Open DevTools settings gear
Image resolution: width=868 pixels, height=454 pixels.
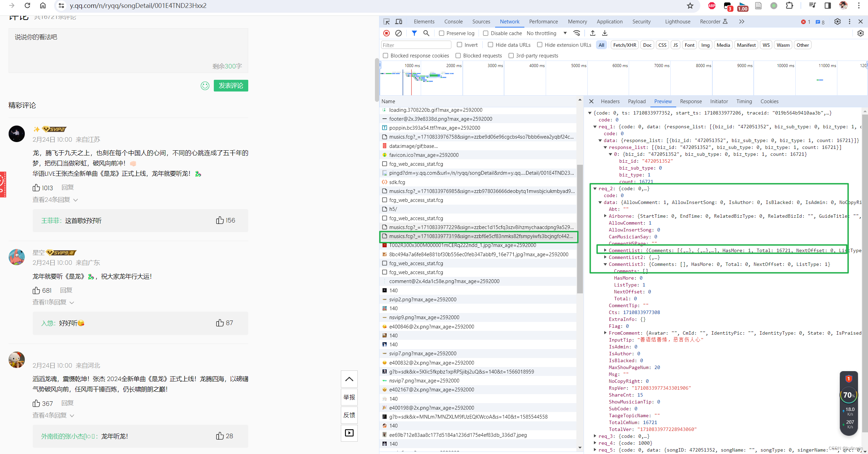click(837, 22)
